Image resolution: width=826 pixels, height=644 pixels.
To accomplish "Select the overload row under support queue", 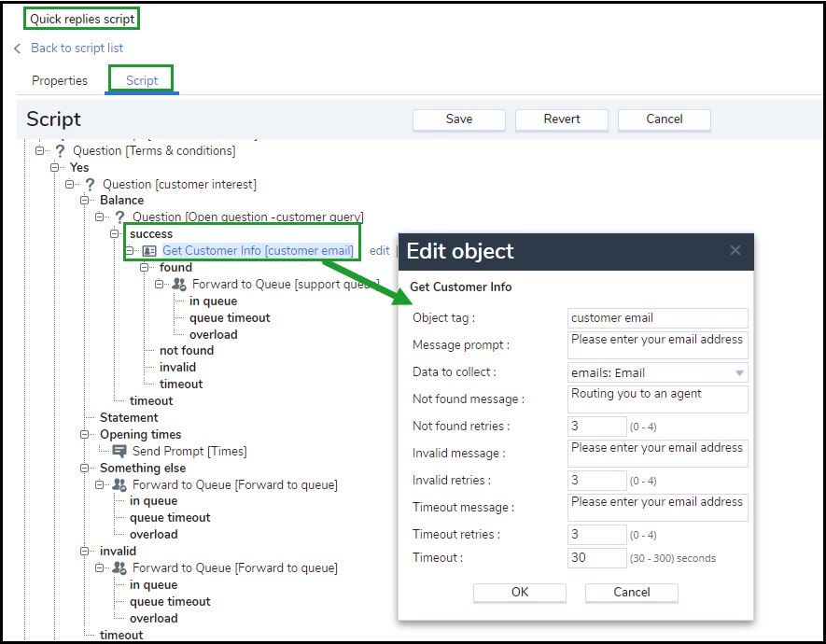I will [214, 335].
